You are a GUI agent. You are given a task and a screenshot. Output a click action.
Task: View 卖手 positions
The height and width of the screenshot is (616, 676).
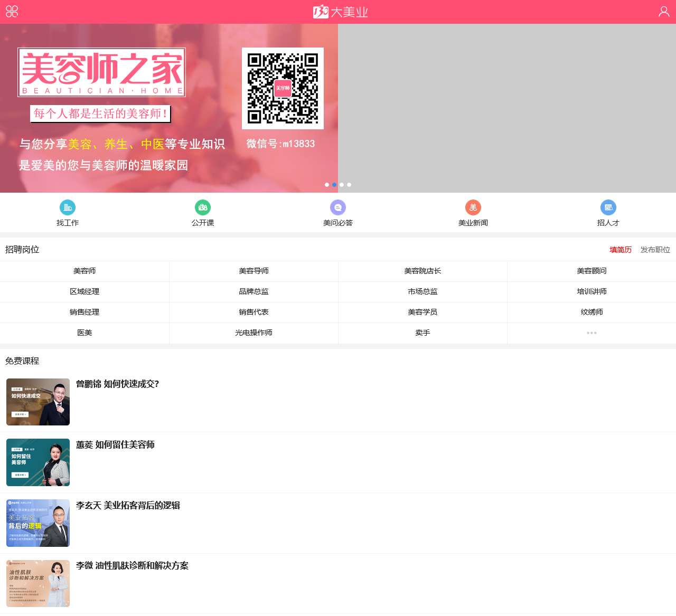coord(422,333)
